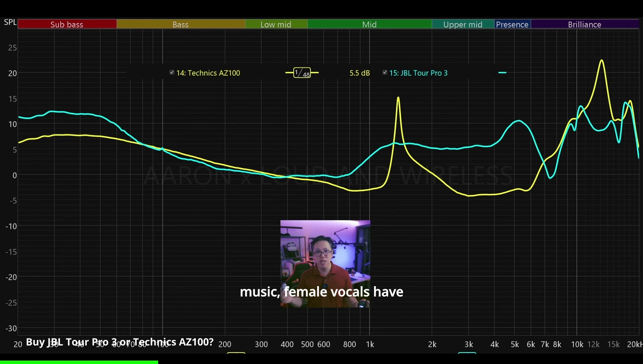Click the Presence frequency band label

tap(512, 24)
